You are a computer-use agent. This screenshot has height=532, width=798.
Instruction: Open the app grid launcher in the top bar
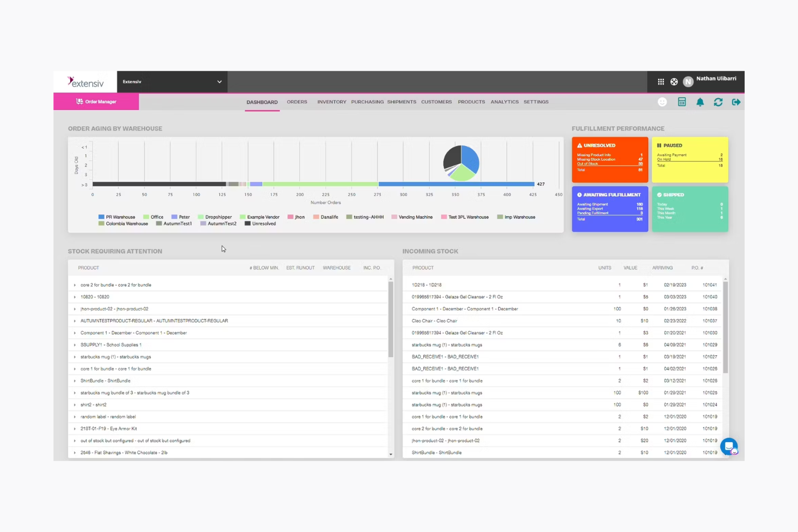(x=661, y=81)
